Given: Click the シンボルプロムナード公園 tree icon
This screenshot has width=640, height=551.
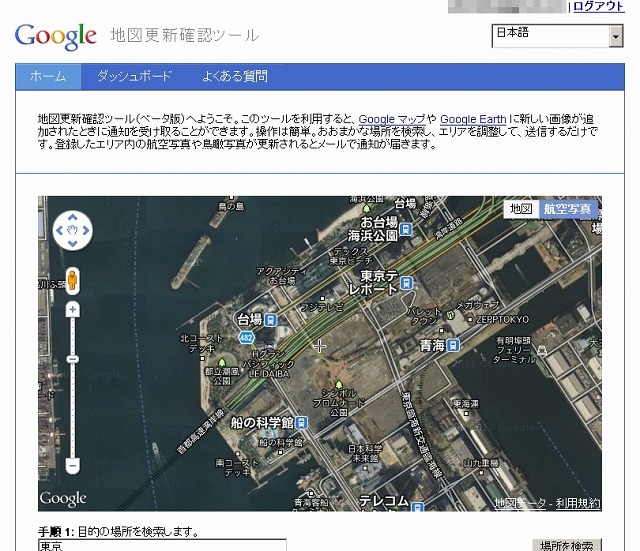Looking at the screenshot, I should (x=338, y=384).
